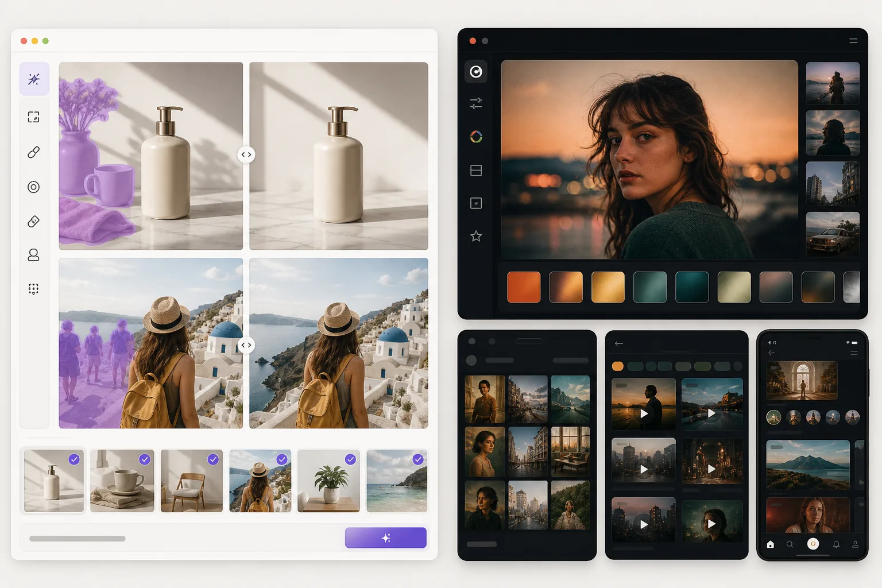Uncheck the coffee cup thumbnail checkmark

pyautogui.click(x=145, y=459)
